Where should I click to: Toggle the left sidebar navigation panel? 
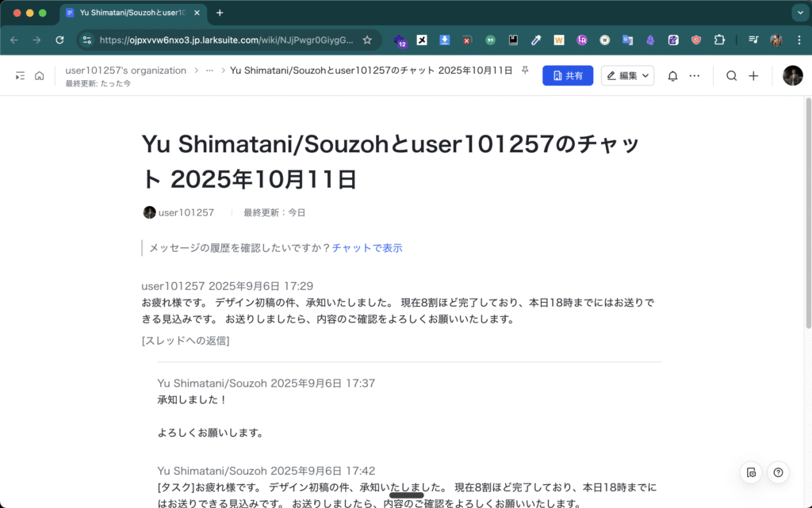pyautogui.click(x=20, y=76)
